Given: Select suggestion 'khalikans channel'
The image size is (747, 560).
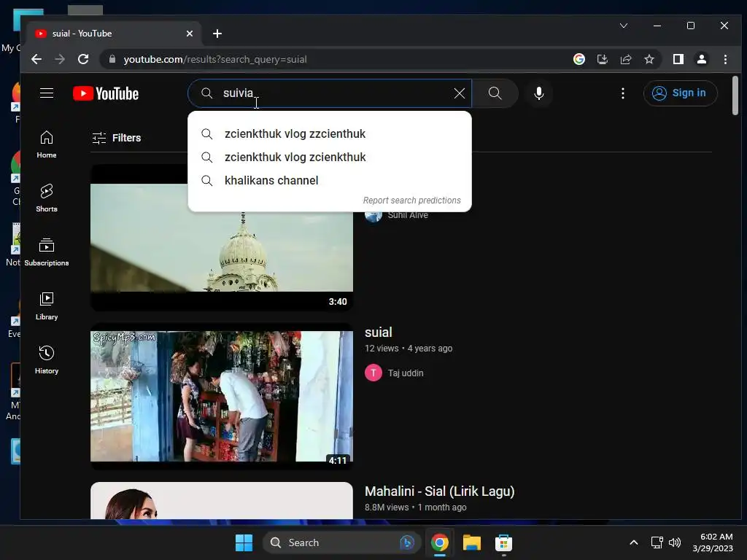Looking at the screenshot, I should 330,181.
